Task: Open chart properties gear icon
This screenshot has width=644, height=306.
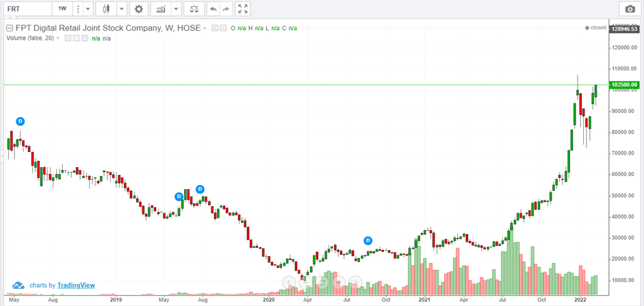Action: (139, 9)
